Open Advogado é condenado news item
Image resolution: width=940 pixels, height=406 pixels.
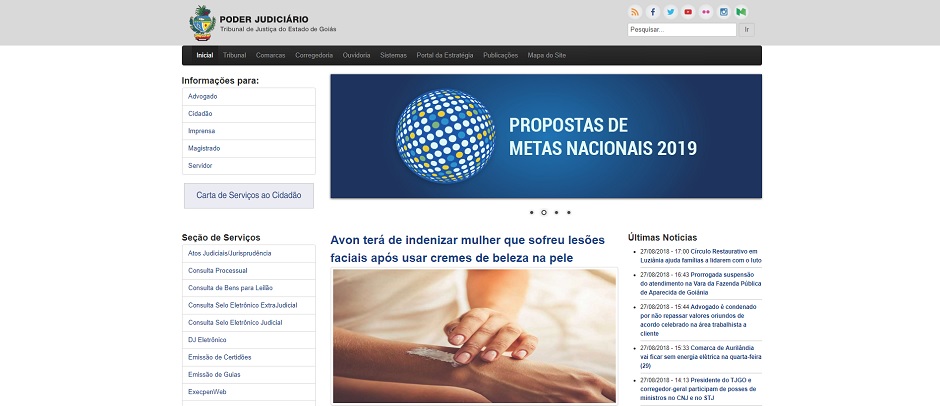pos(698,320)
